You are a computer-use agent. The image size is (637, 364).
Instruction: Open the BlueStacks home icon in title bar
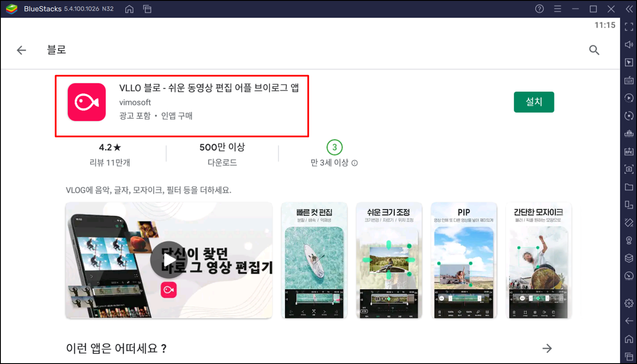(129, 9)
